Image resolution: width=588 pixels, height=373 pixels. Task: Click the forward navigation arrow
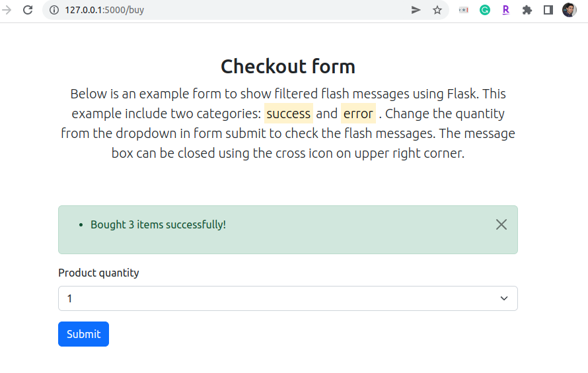tap(7, 10)
